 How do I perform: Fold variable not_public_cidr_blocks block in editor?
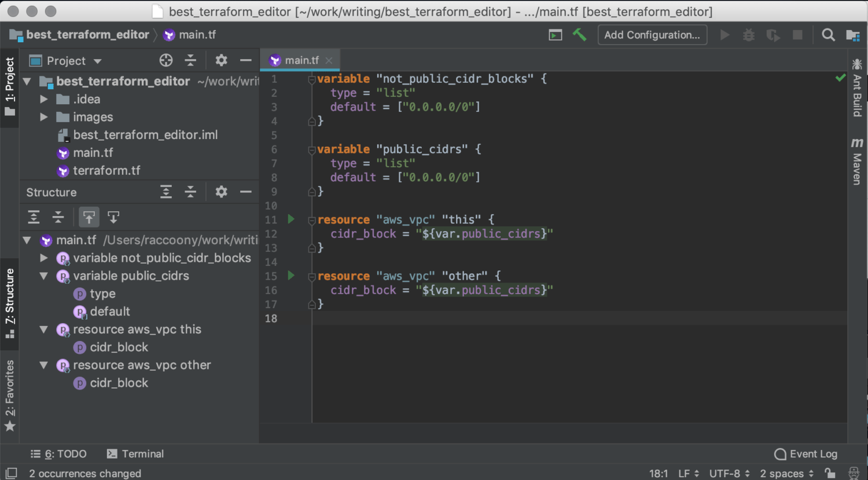311,79
